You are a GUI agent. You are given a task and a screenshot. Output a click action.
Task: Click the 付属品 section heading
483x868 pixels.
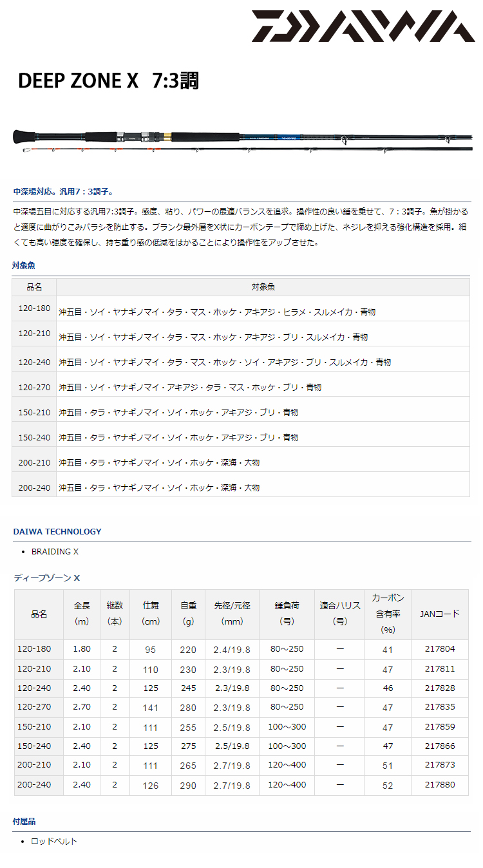(x=24, y=822)
